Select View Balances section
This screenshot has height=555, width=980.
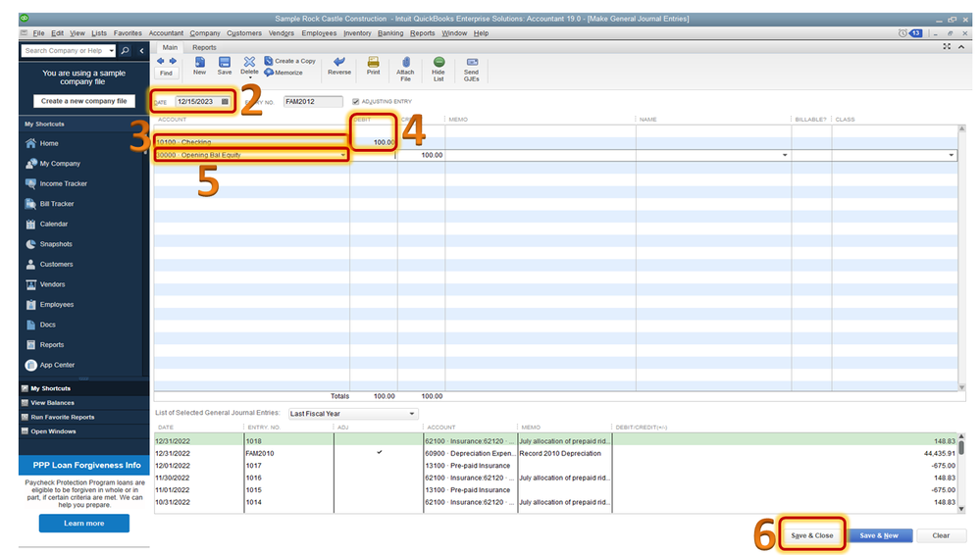(53, 403)
